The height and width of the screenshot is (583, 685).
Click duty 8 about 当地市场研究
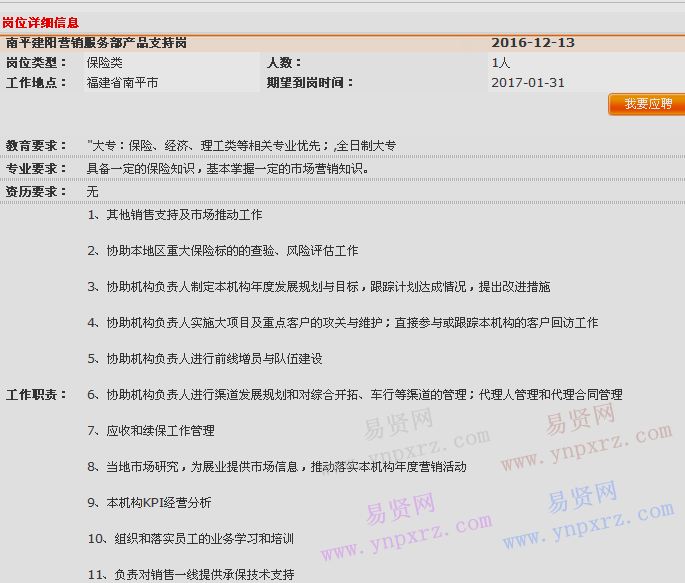point(277,467)
